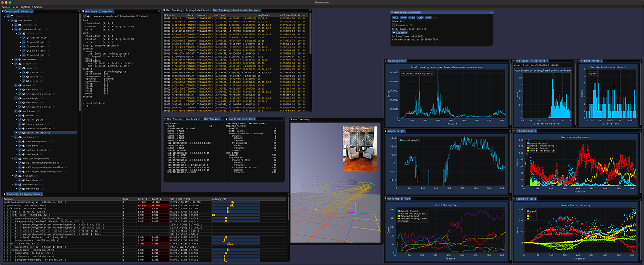Enable the Egomotion checkbox
The height and width of the screenshot is (265, 644).
pyautogui.click(x=394, y=25)
